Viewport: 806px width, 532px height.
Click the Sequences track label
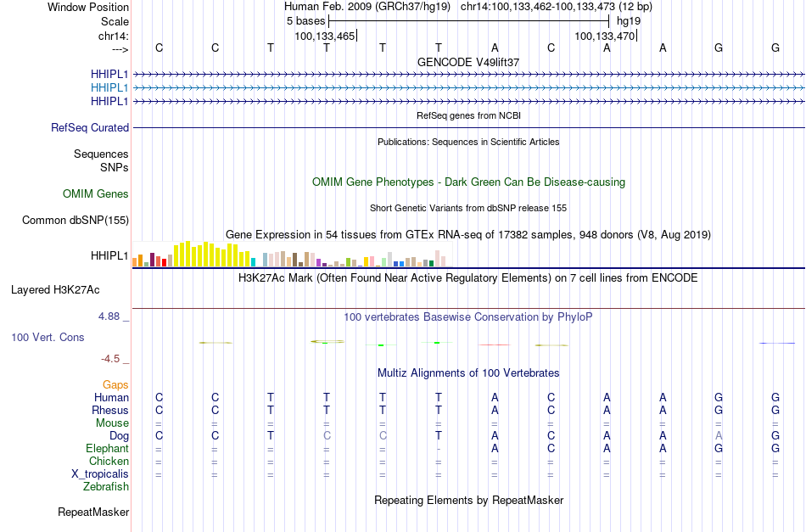pyautogui.click(x=101, y=154)
